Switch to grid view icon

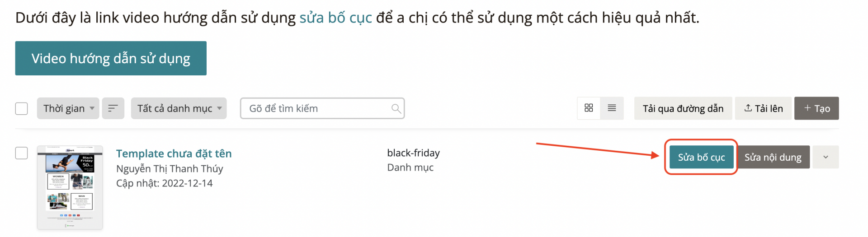point(589,108)
